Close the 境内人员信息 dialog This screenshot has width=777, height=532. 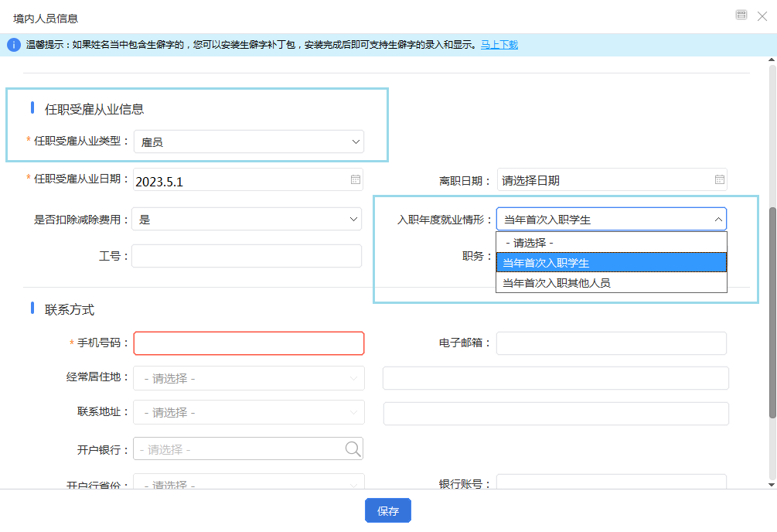[x=762, y=16]
